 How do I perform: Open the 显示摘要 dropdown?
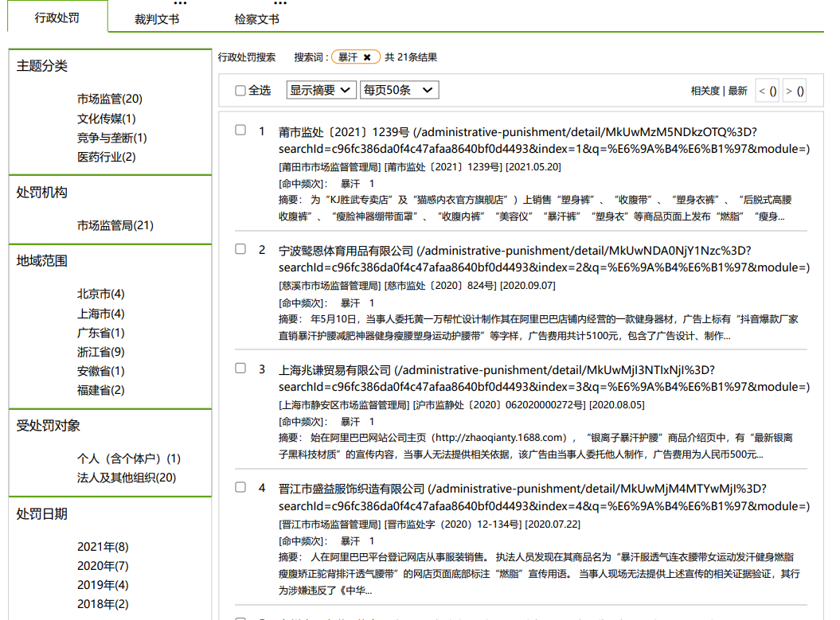coord(321,90)
